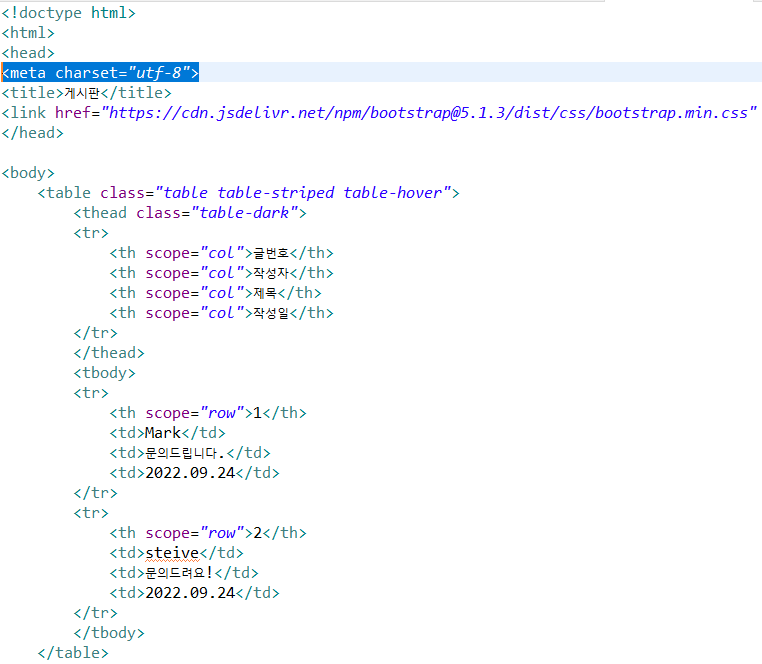The height and width of the screenshot is (664, 762).
Task: Click the <!doctype html> line
Action: (69, 13)
